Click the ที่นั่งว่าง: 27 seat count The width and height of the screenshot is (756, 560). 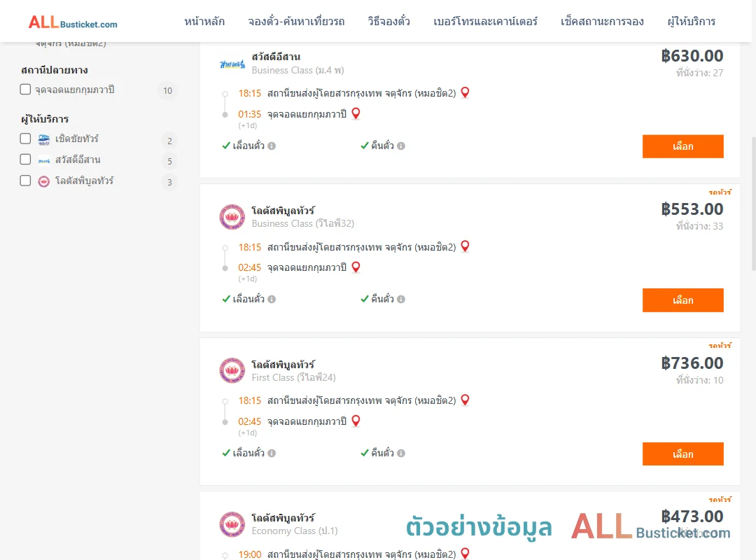coord(699,73)
